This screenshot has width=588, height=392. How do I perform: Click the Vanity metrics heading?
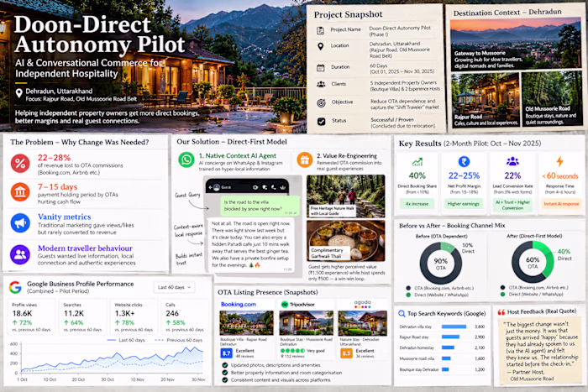[x=65, y=217]
